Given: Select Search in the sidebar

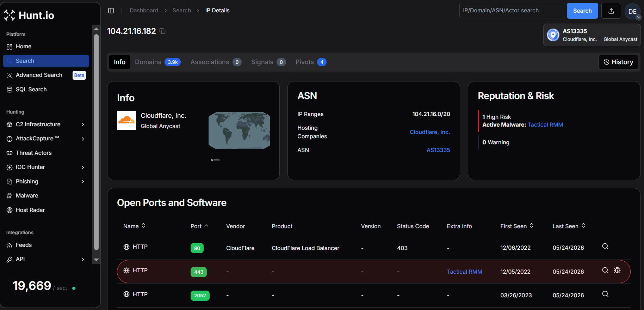Looking at the screenshot, I should 46,61.
